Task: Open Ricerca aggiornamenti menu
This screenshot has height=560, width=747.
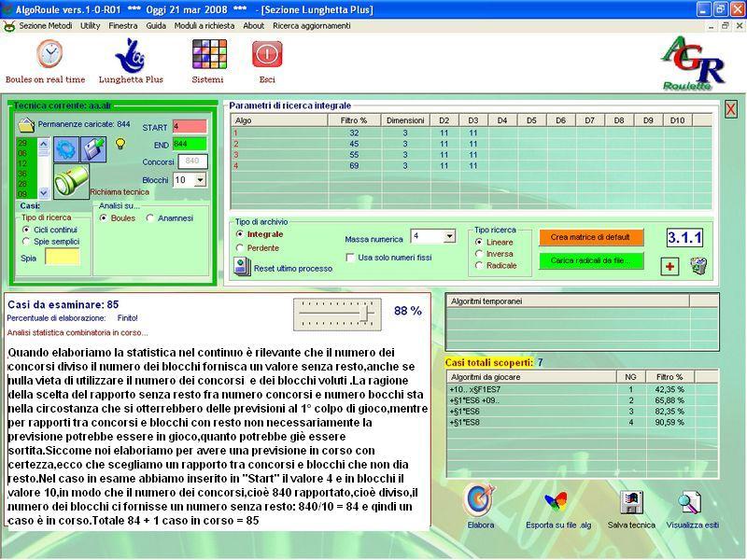Action: 312,26
